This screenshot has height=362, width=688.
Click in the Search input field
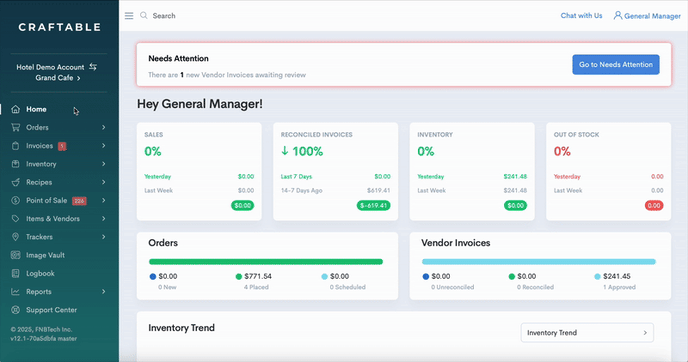(x=164, y=16)
